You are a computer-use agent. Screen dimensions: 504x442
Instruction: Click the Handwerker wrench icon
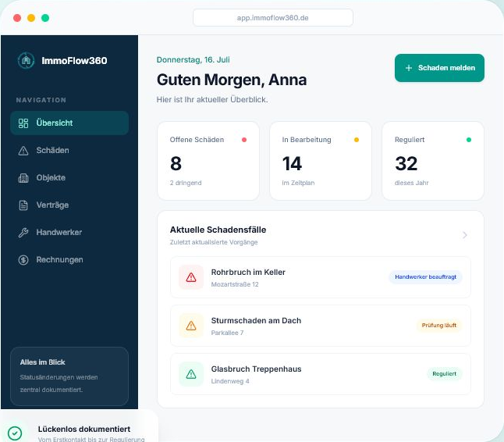tap(23, 233)
